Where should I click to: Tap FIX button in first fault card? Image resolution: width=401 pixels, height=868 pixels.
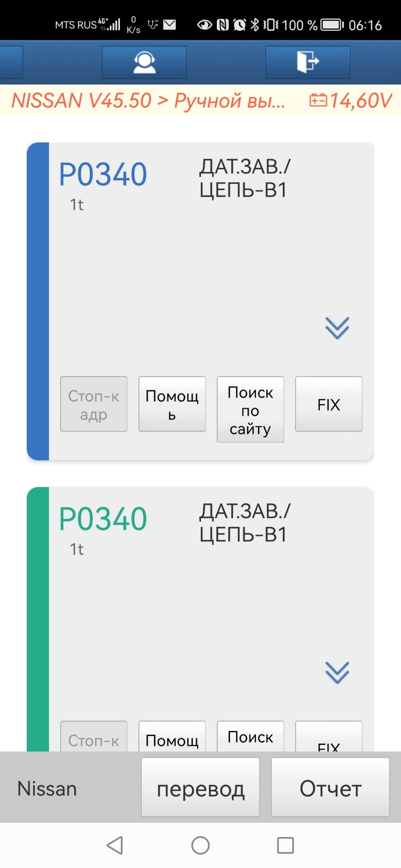329,404
